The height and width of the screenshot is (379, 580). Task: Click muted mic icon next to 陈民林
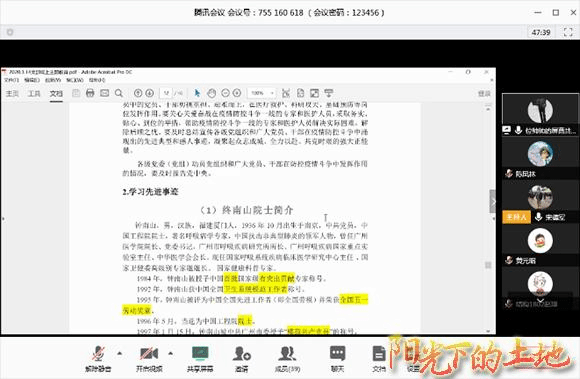tap(509, 173)
